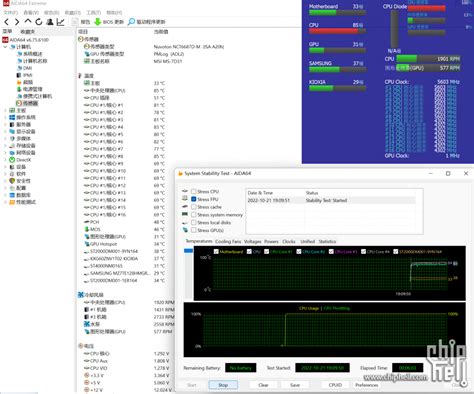
Task: Open the line-chart toolbar icon
Action: point(60,22)
